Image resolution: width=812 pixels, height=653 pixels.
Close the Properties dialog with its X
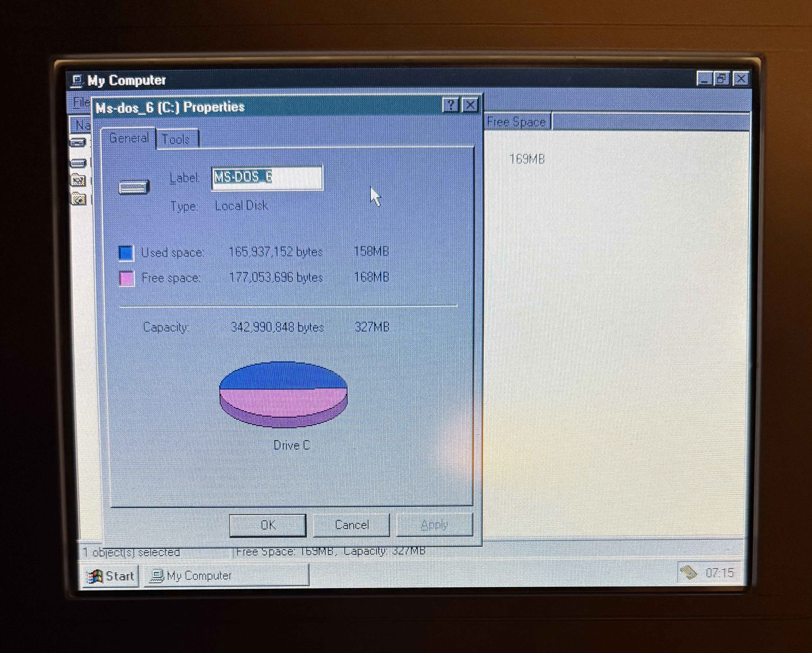[470, 105]
